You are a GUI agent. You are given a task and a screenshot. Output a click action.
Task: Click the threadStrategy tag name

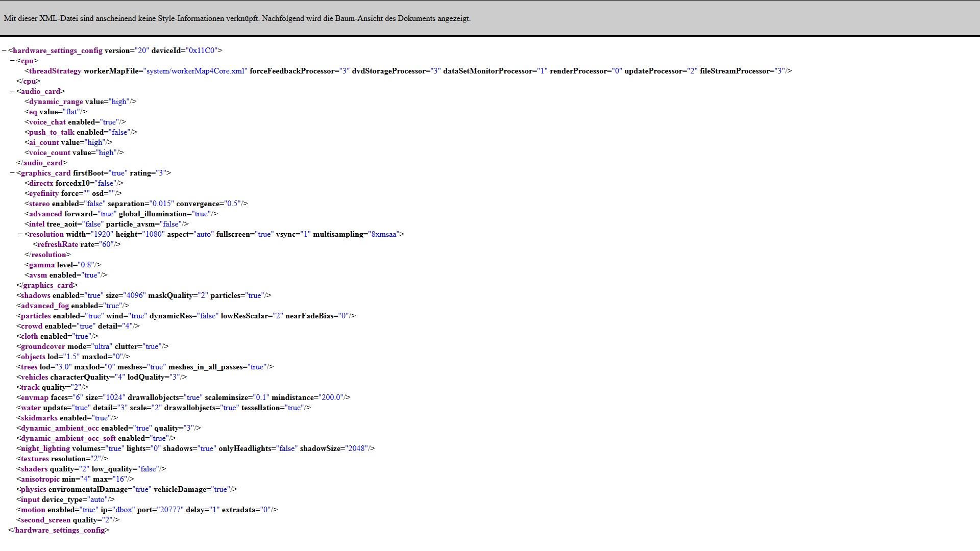[55, 71]
